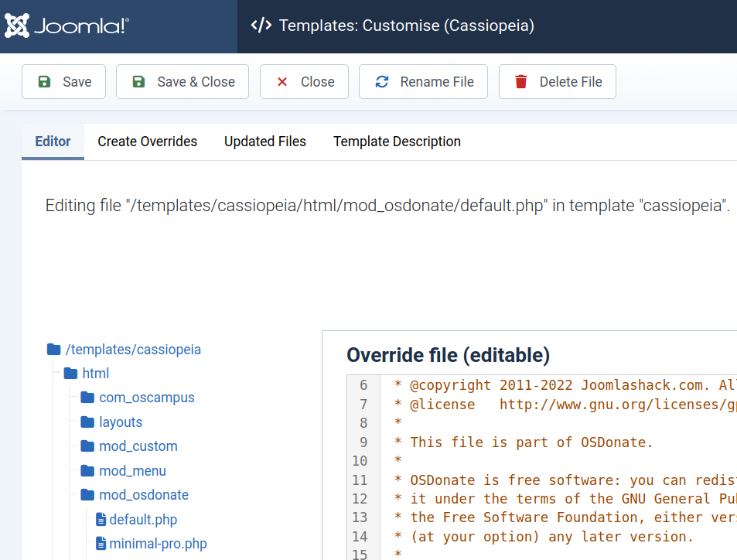This screenshot has width=737, height=560.
Task: Open mod_custom in the file tree
Action: (x=138, y=446)
